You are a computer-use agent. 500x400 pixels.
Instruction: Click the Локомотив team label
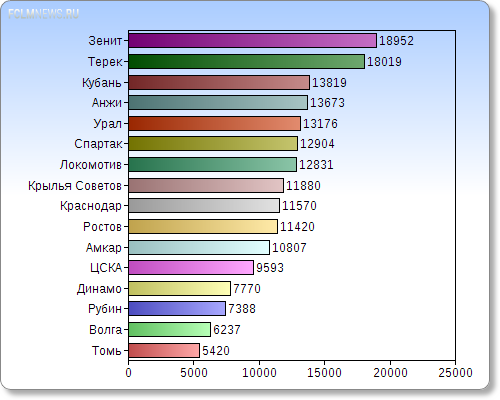coord(91,165)
